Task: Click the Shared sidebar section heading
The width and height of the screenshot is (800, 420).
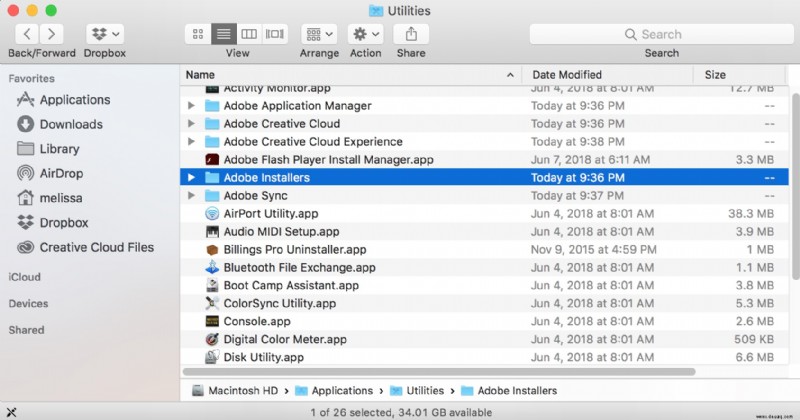Action: [x=27, y=330]
